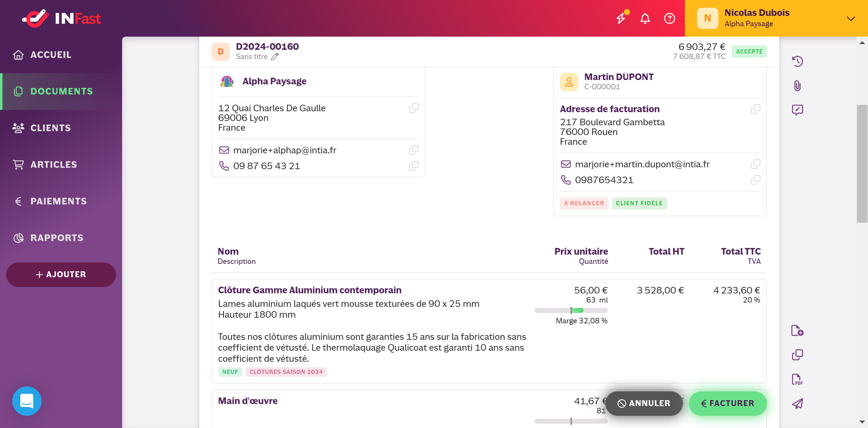Click the Facturer button
868x428 pixels.
click(728, 403)
